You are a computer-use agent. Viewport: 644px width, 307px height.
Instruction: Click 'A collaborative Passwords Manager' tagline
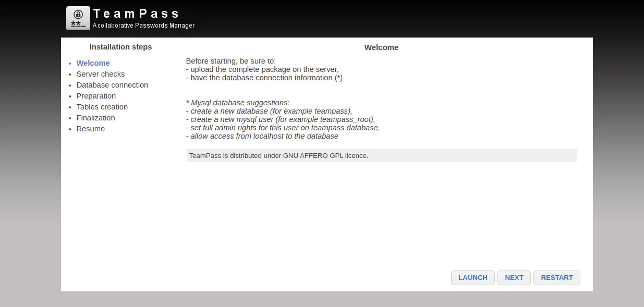click(143, 26)
